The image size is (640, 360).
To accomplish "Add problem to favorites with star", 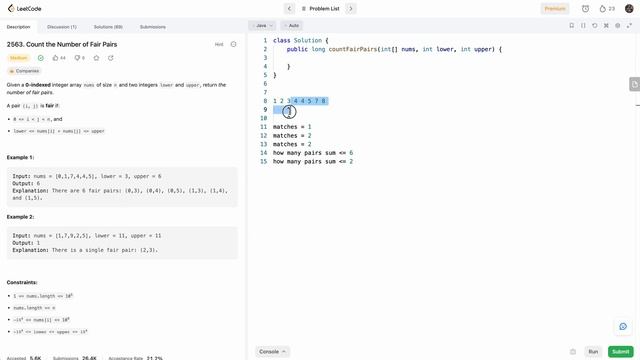I will (x=96, y=58).
